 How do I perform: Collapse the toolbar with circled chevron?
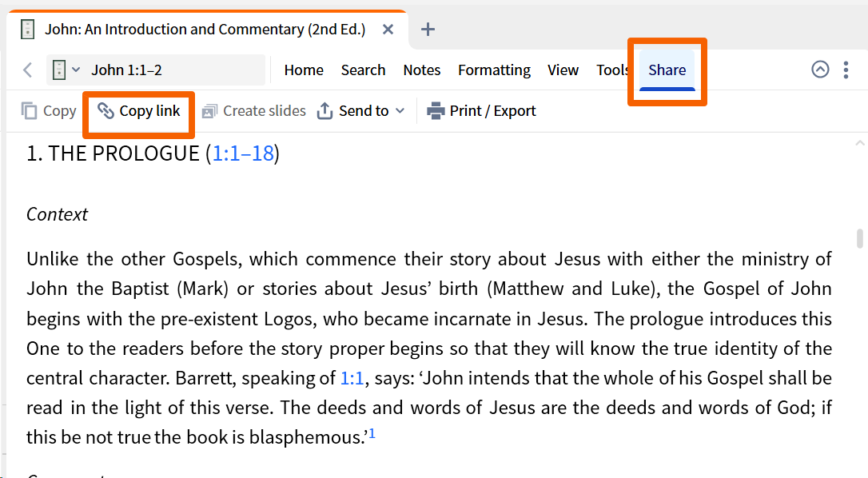point(820,70)
